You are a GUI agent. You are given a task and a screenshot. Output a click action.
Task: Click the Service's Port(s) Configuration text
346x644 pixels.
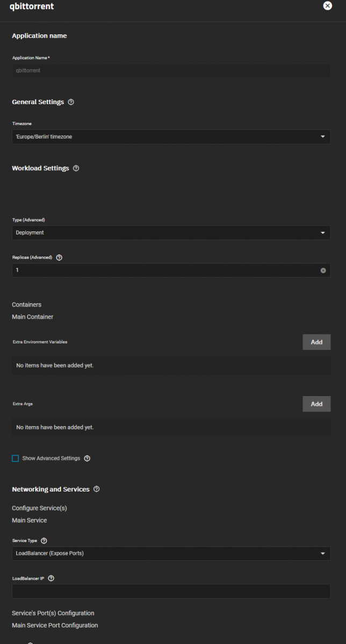53,613
